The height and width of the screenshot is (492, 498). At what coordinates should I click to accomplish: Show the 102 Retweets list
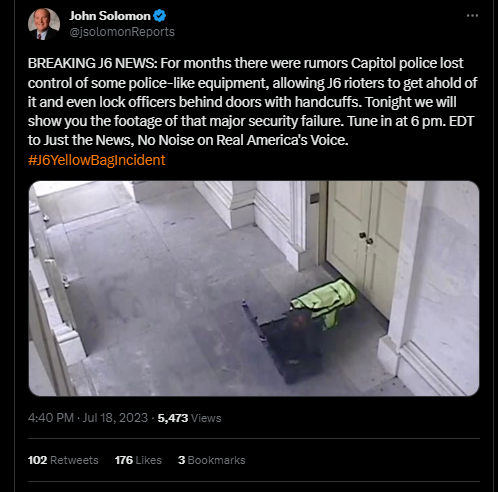point(63,460)
